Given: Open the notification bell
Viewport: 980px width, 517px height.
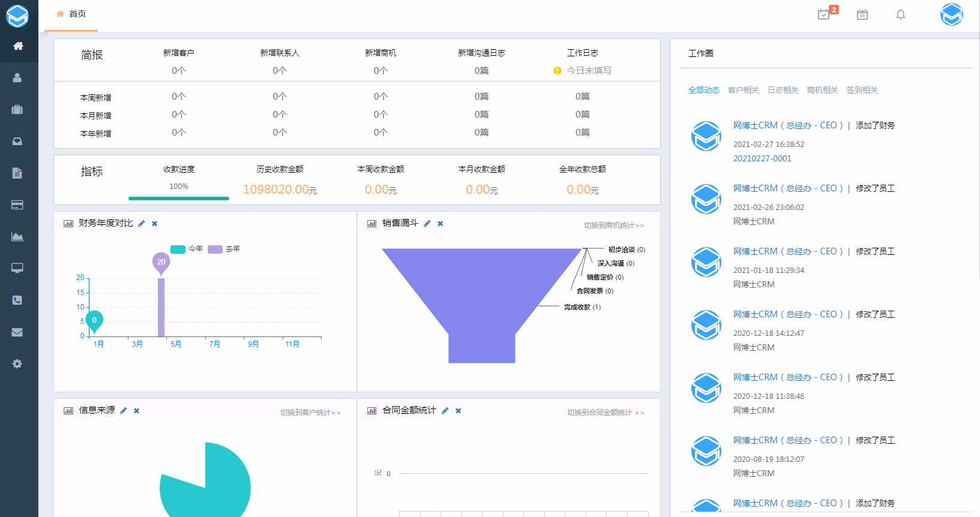Looking at the screenshot, I should [x=901, y=14].
